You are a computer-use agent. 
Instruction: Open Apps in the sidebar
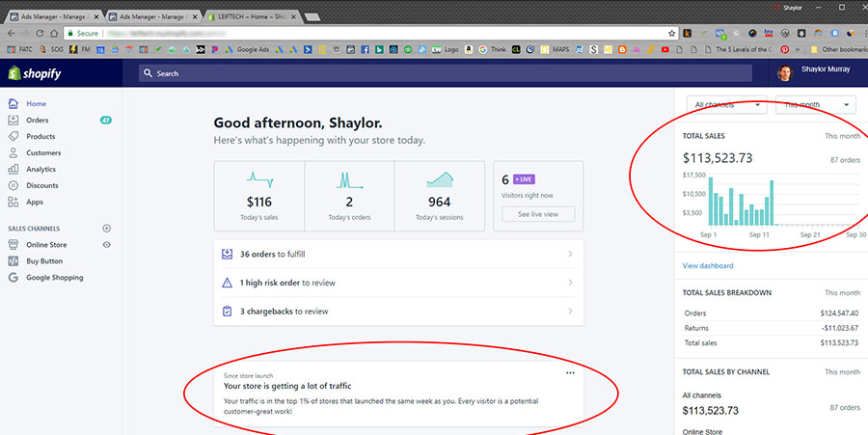pyautogui.click(x=35, y=203)
